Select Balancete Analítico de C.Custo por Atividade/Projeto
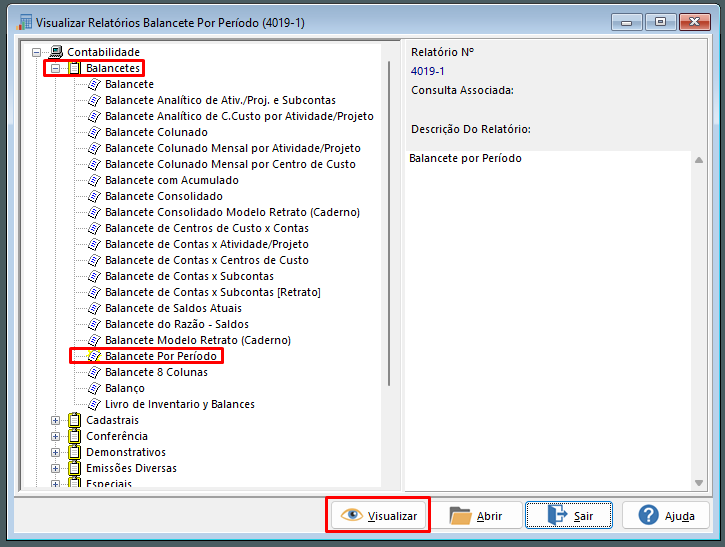The width and height of the screenshot is (725, 547). [239, 116]
